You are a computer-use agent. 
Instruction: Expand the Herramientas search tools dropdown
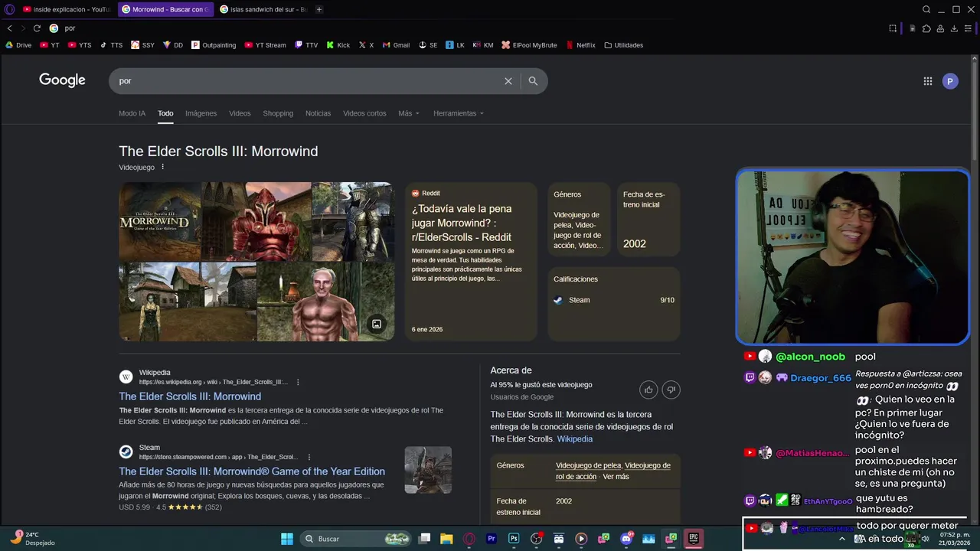459,113
